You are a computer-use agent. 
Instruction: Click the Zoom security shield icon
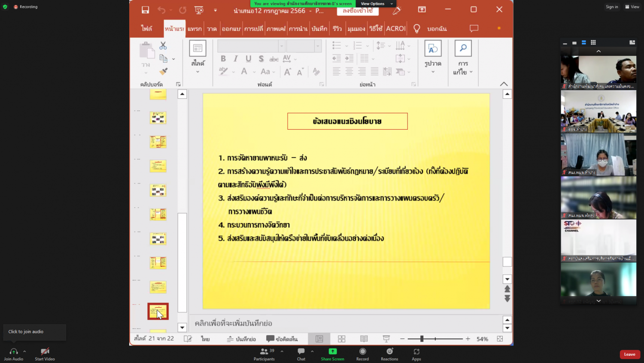coord(5,7)
